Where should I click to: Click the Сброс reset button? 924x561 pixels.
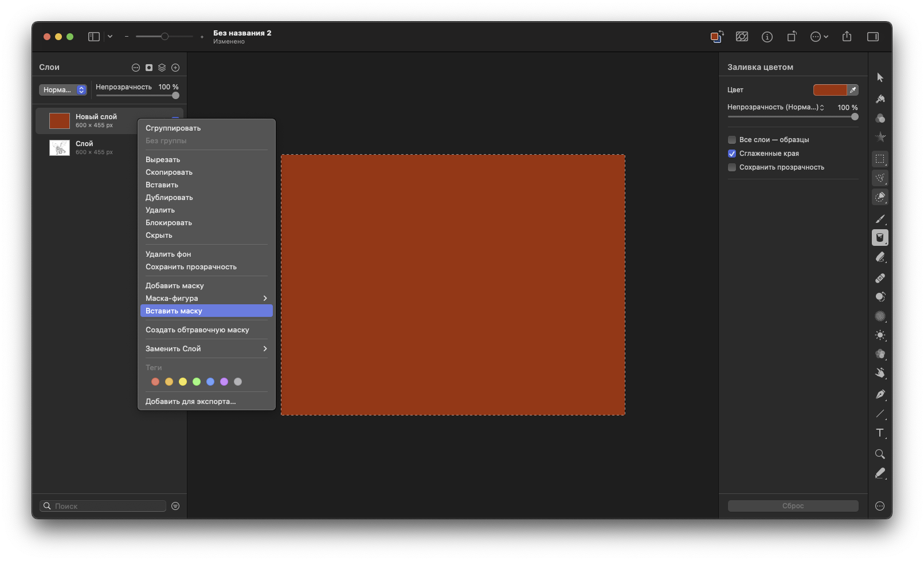[x=793, y=506]
